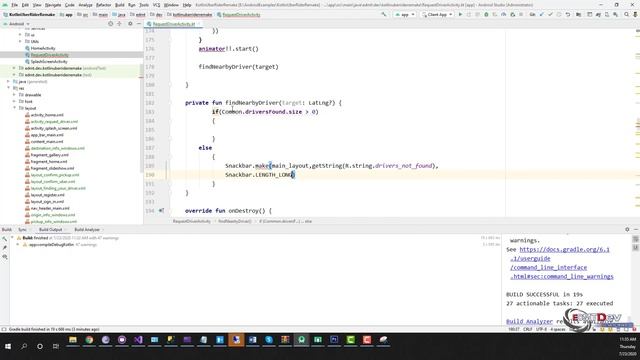The image size is (640, 360).
Task: Click the eye filter icon in the Build panel
Action: [4, 257]
